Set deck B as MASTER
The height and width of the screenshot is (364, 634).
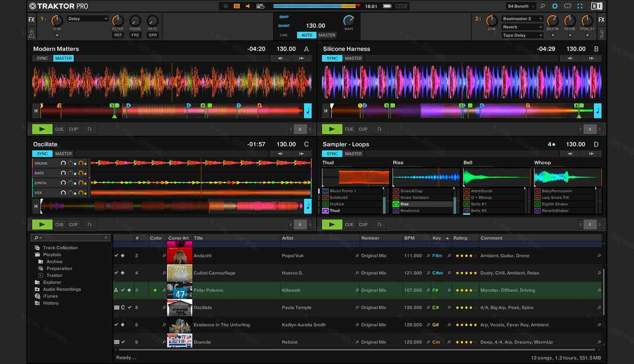tap(353, 58)
